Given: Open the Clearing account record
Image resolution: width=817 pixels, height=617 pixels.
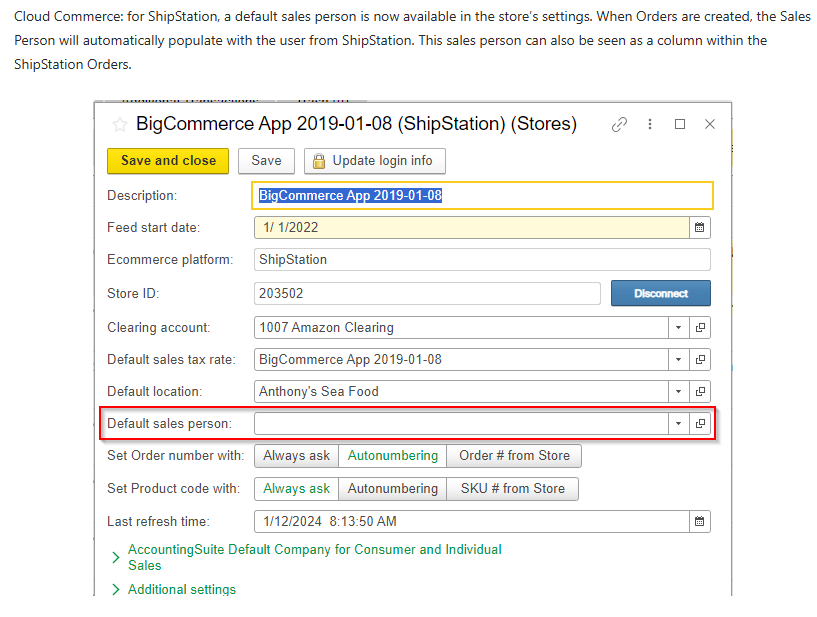Looking at the screenshot, I should point(700,328).
